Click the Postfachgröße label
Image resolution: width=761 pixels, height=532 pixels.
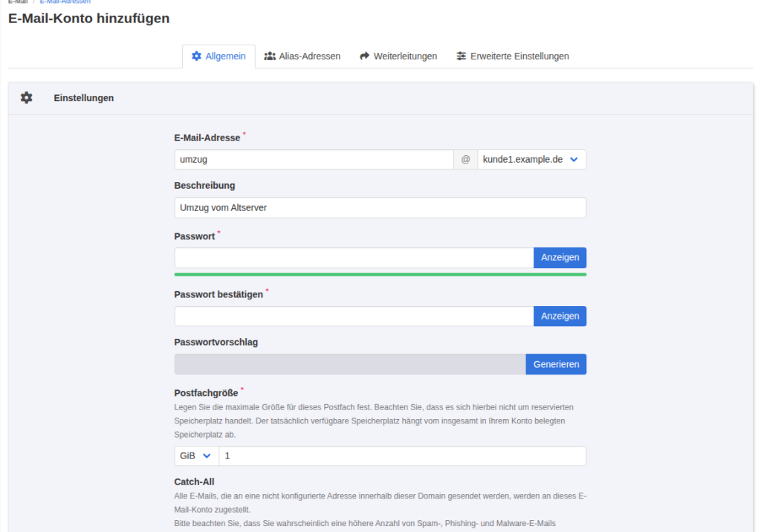tap(207, 393)
